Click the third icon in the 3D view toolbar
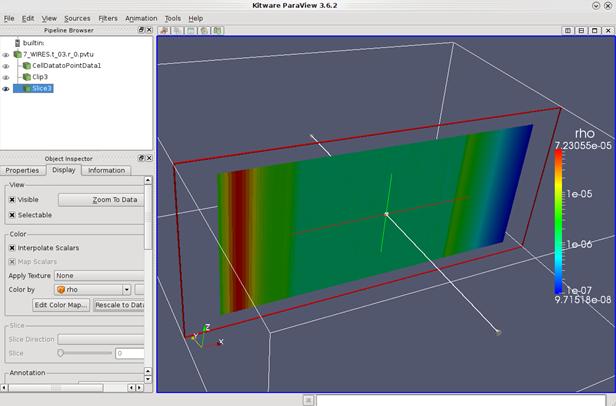Image resolution: width=616 pixels, height=406 pixels. click(x=191, y=30)
